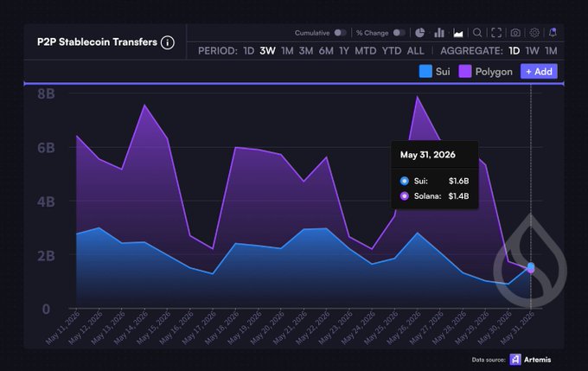The image size is (588, 371).
Task: Click the Solana: $1.4B tooltip row
Action: (434, 196)
